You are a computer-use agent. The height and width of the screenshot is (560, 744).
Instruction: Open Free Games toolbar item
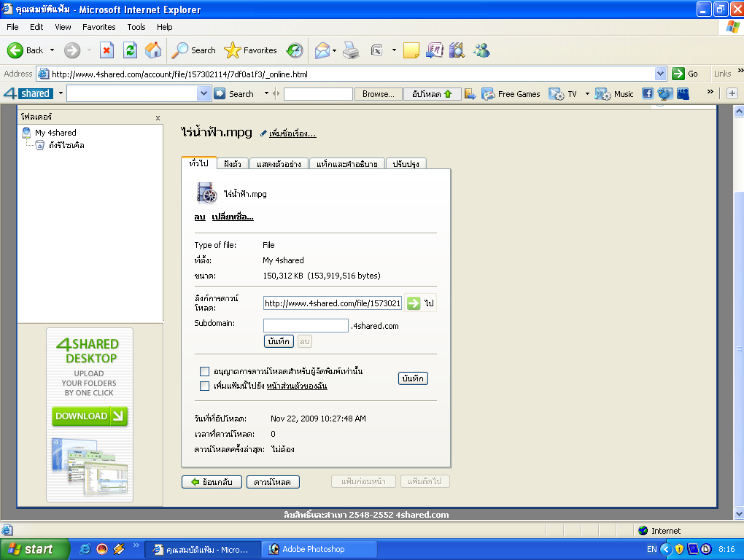click(511, 94)
